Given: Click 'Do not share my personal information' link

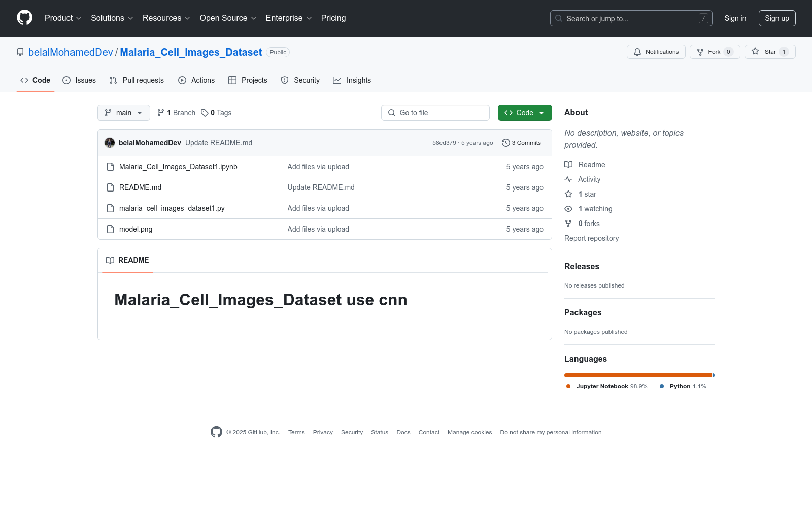Looking at the screenshot, I should click(551, 432).
